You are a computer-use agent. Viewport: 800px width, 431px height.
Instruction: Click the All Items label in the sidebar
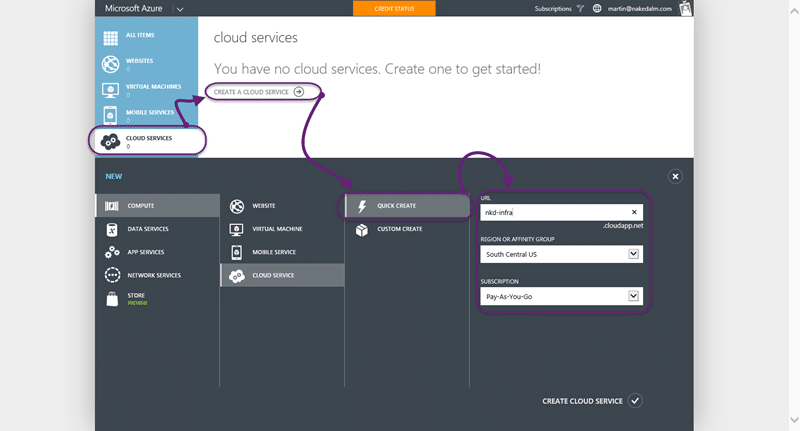140,35
